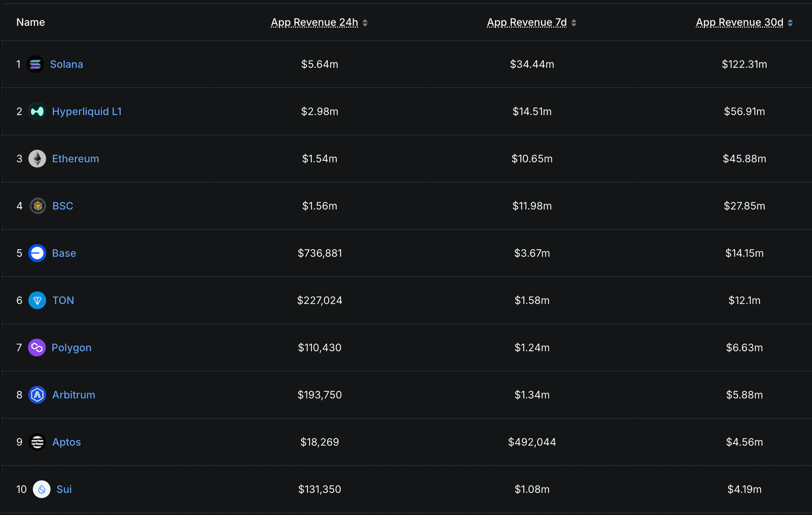Click the Hyperliquid L1 logo
The width and height of the screenshot is (812, 515).
(37, 111)
